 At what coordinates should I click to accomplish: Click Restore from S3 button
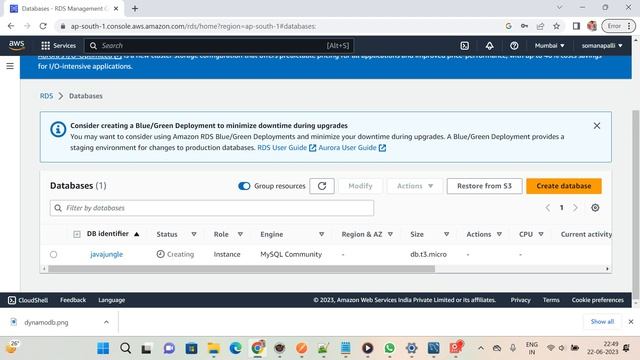(x=484, y=186)
